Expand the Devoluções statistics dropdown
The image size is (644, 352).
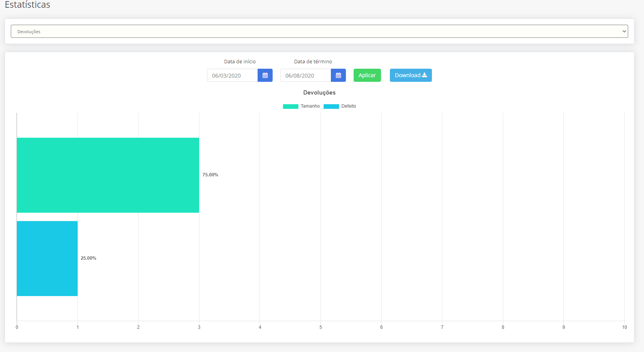point(319,31)
